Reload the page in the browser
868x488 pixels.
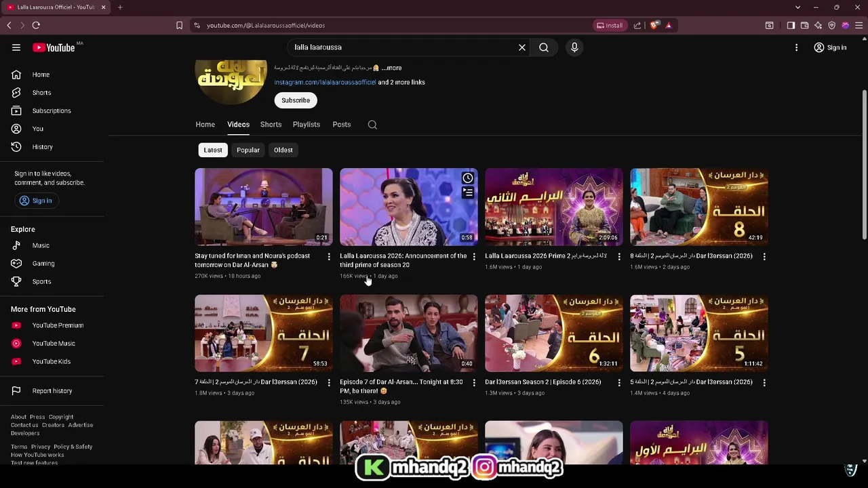coord(36,26)
